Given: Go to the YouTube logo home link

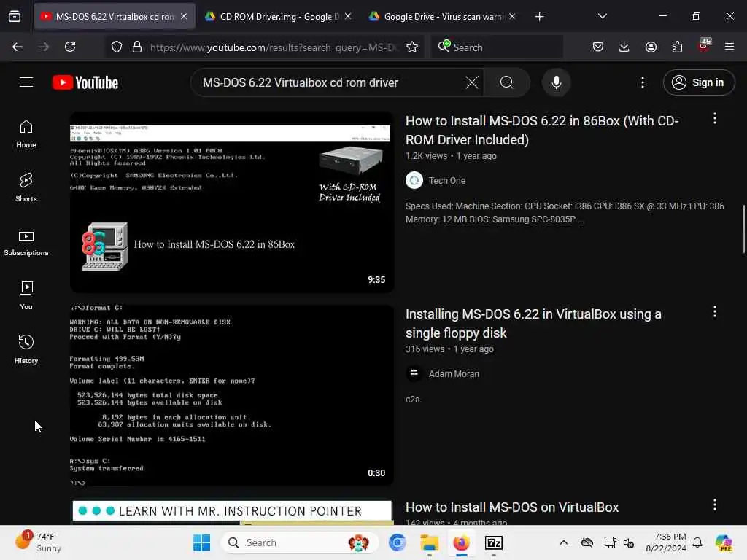Looking at the screenshot, I should [85, 82].
